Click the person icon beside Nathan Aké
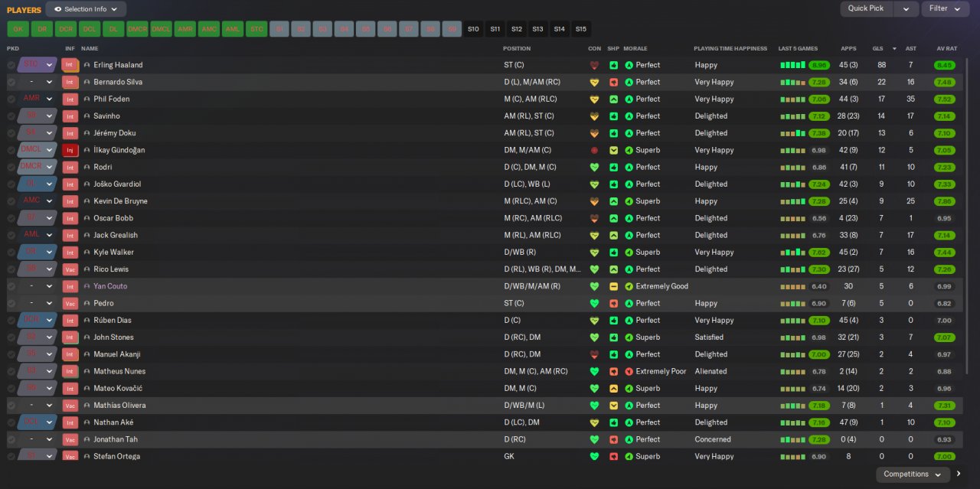Screen dimensions: 980x489 tap(87, 422)
